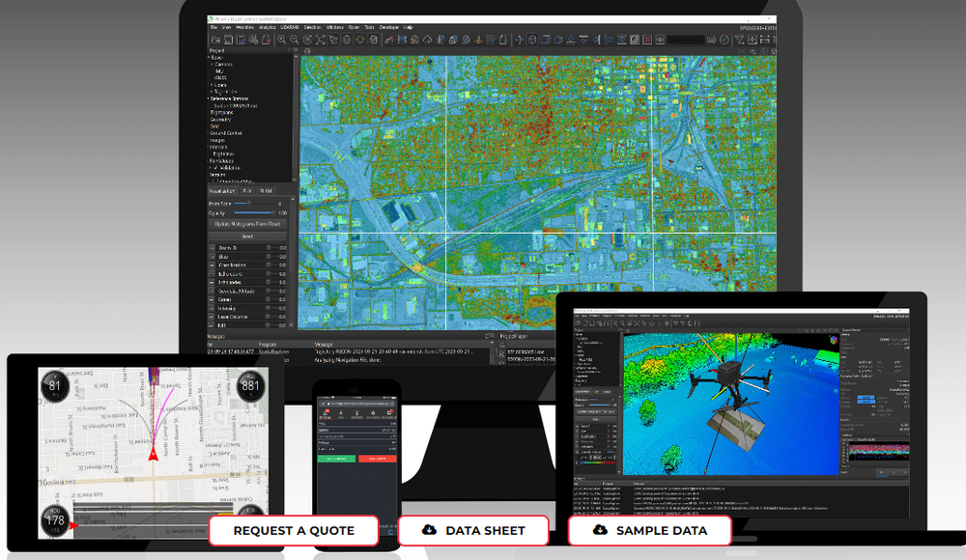Image resolution: width=966 pixels, height=560 pixels.
Task: Click the Project panel vertical scrollbar
Action: click(x=296, y=117)
